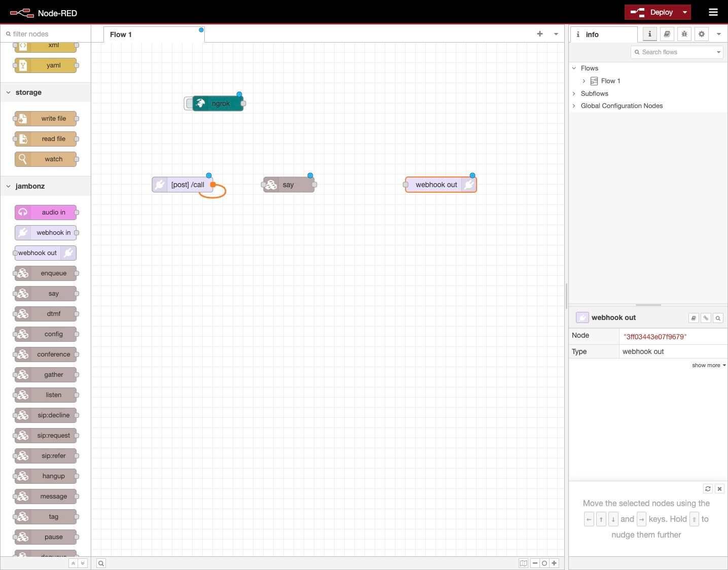This screenshot has height=570, width=728.
Task: Select the yaml palette node
Action: point(46,65)
